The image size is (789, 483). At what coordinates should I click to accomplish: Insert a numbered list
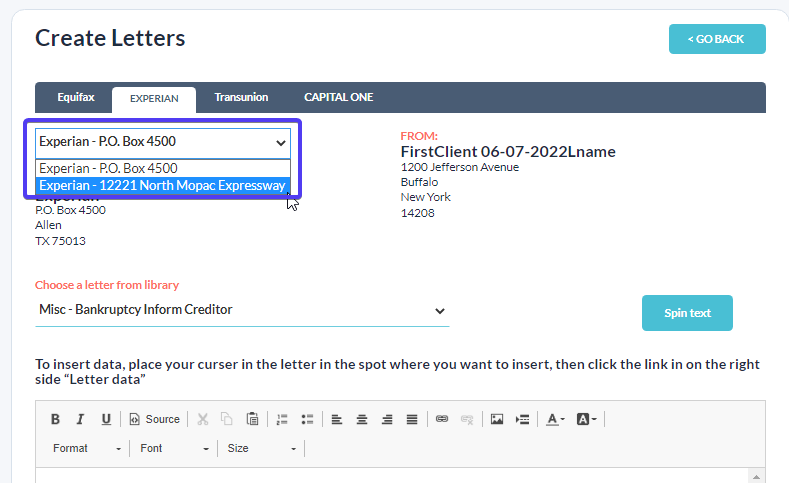pyautogui.click(x=282, y=419)
